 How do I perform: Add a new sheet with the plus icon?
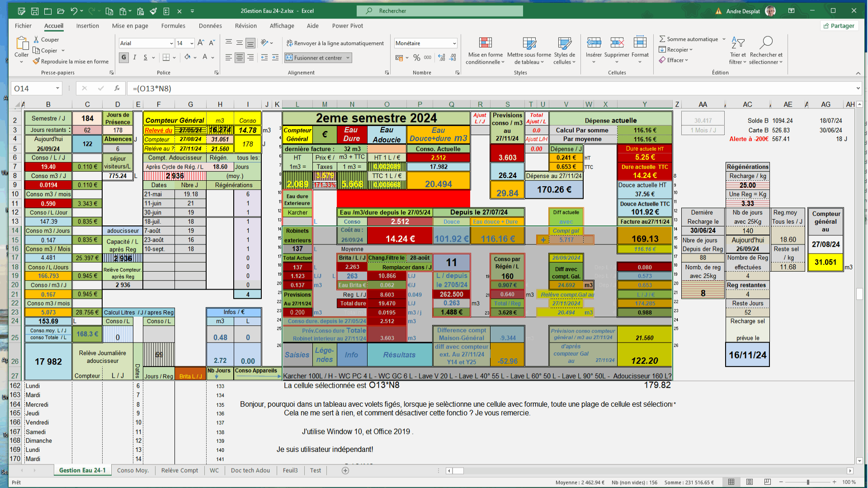pos(345,470)
